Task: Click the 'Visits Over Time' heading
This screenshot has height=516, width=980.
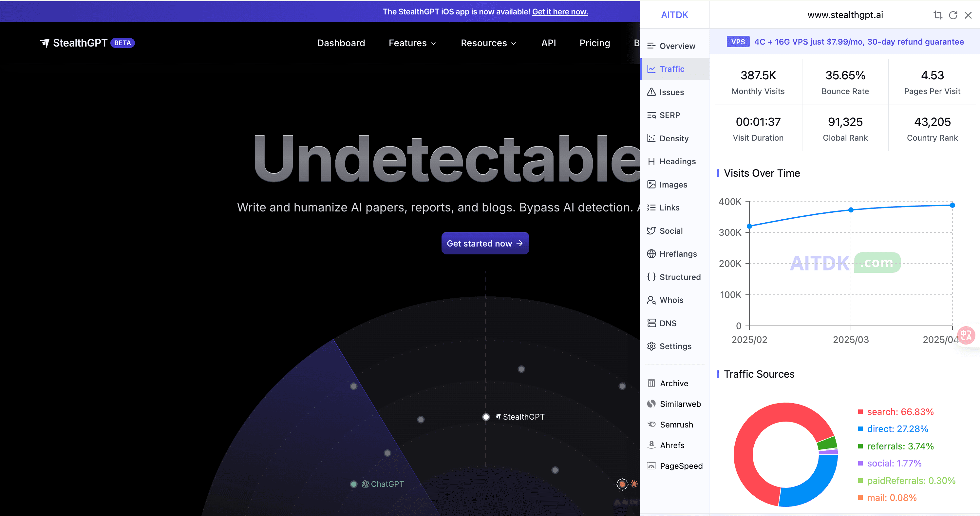Action: tap(762, 173)
